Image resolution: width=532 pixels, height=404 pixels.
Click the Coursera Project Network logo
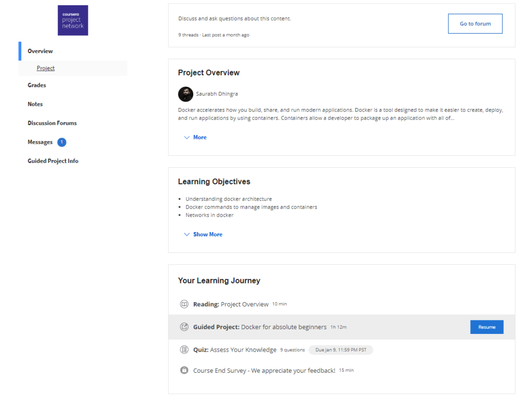click(72, 20)
